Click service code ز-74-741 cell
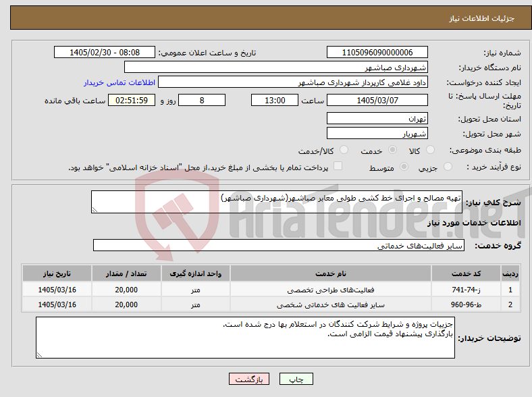 (x=467, y=290)
